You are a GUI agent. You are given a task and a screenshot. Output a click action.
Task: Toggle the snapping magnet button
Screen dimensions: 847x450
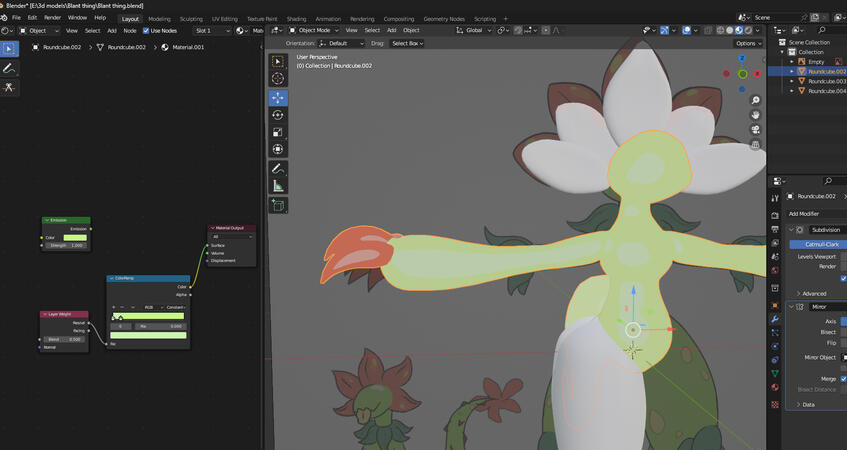pos(518,30)
